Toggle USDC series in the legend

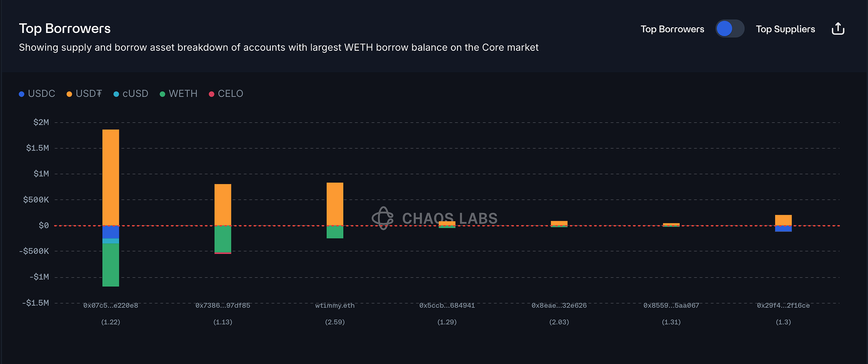[37, 94]
